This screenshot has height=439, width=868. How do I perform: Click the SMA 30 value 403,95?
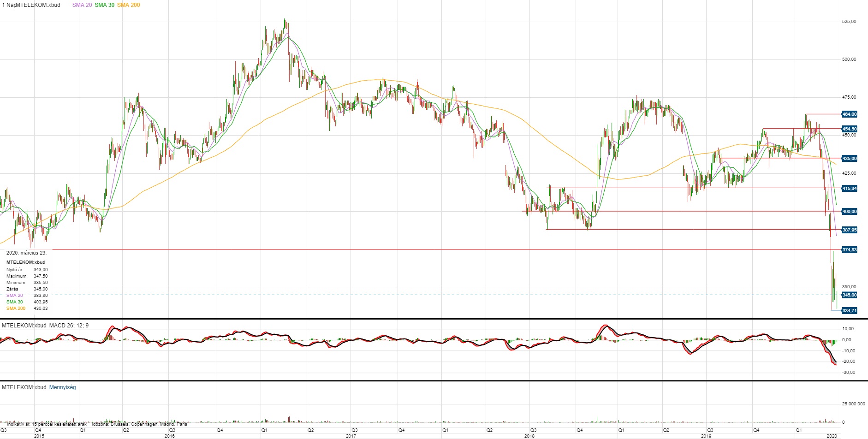coord(41,302)
